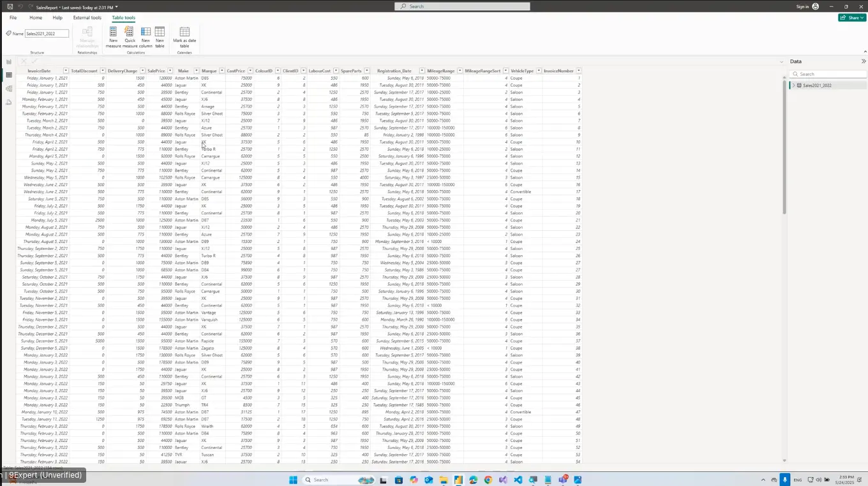Open Visual Studio Code from taskbar
Screen dimensions: 868x486
coord(518,480)
